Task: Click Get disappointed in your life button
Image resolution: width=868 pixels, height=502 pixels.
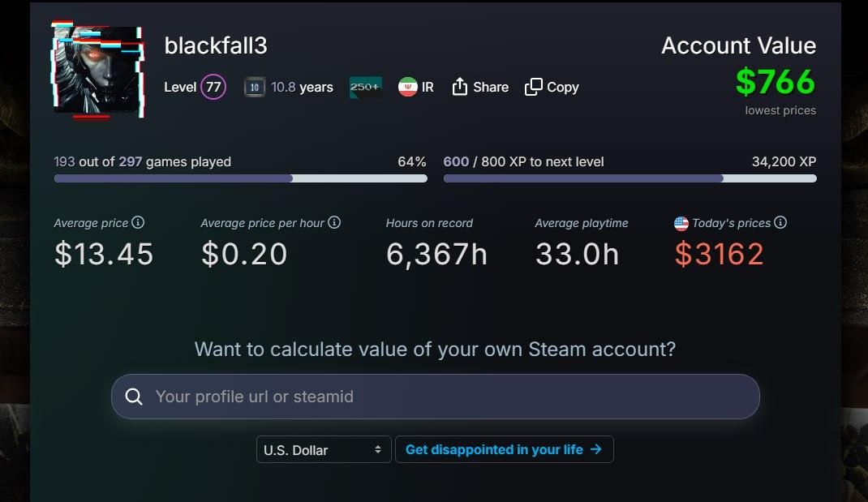Action: 505,449
